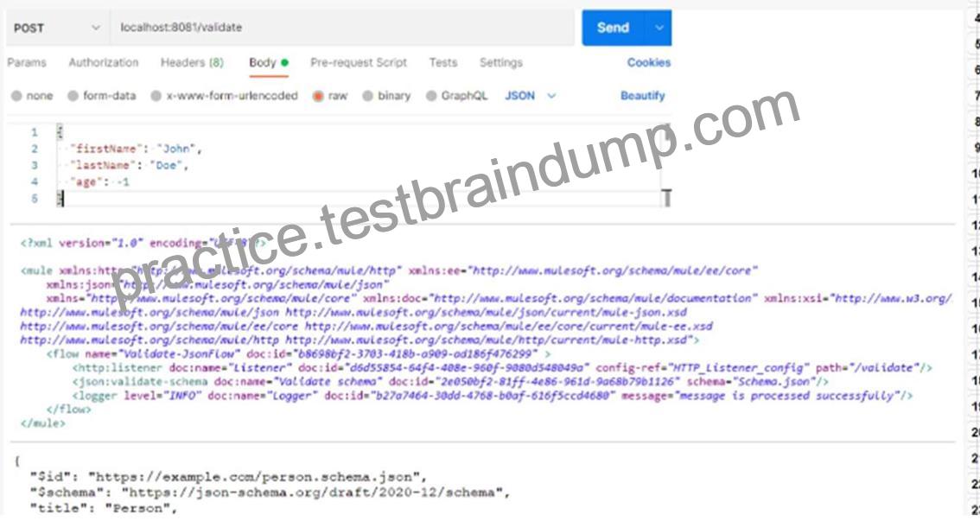Open the Tests tab
Viewport: 980px width, 521px height.
coord(443,62)
